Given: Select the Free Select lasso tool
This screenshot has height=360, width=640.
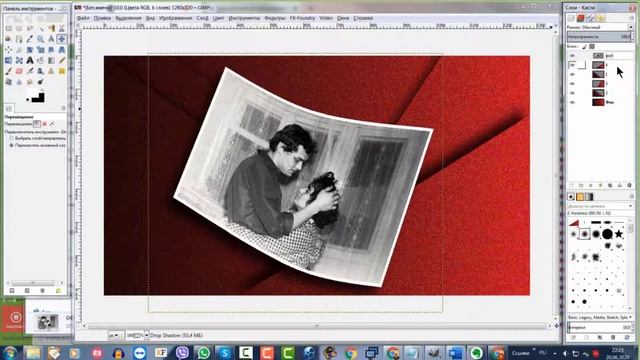Looking at the screenshot, I should click(x=30, y=29).
